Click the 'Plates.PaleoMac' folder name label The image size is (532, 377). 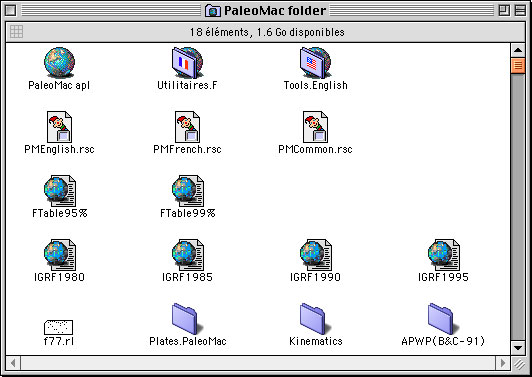[188, 341]
